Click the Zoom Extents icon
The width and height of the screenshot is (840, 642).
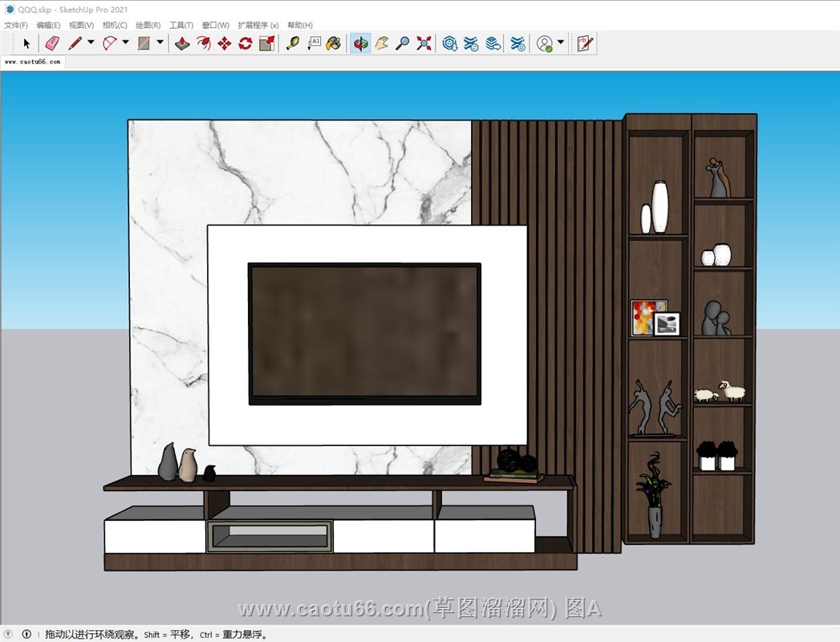pyautogui.click(x=424, y=43)
